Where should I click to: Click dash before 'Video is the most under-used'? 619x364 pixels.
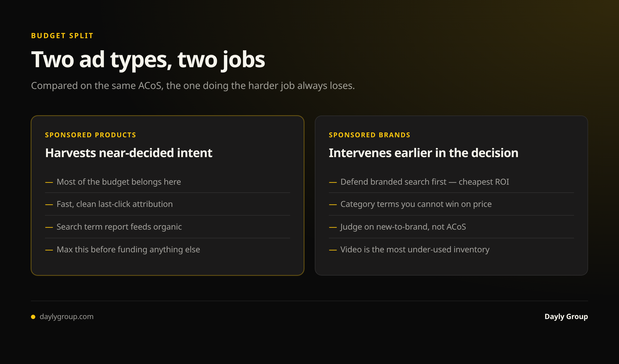332,250
